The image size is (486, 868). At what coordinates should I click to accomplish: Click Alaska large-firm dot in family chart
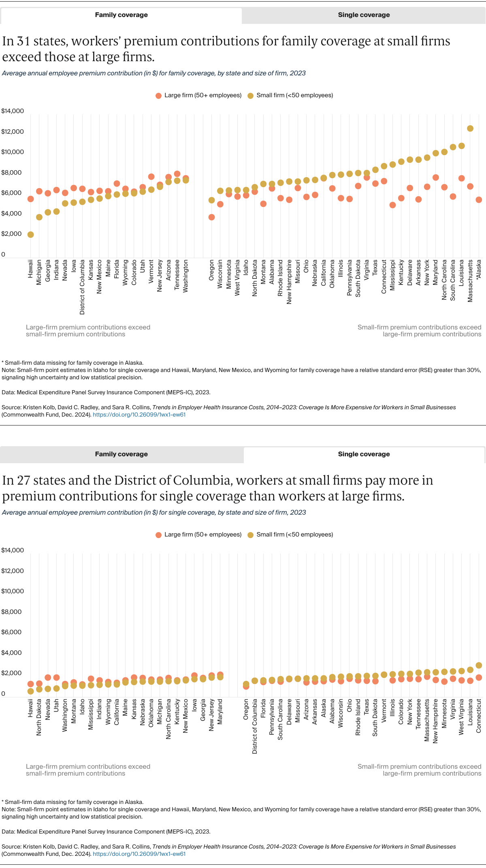tap(479, 200)
